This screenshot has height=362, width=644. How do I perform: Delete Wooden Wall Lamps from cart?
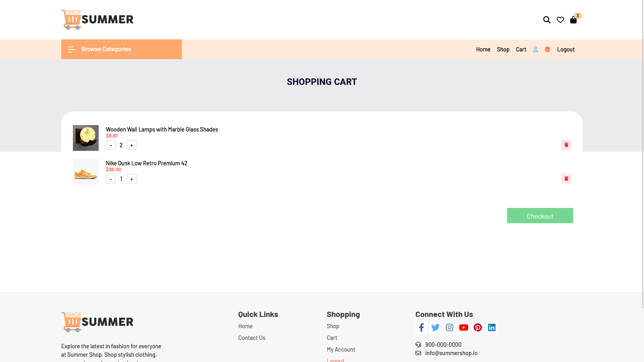(x=566, y=145)
